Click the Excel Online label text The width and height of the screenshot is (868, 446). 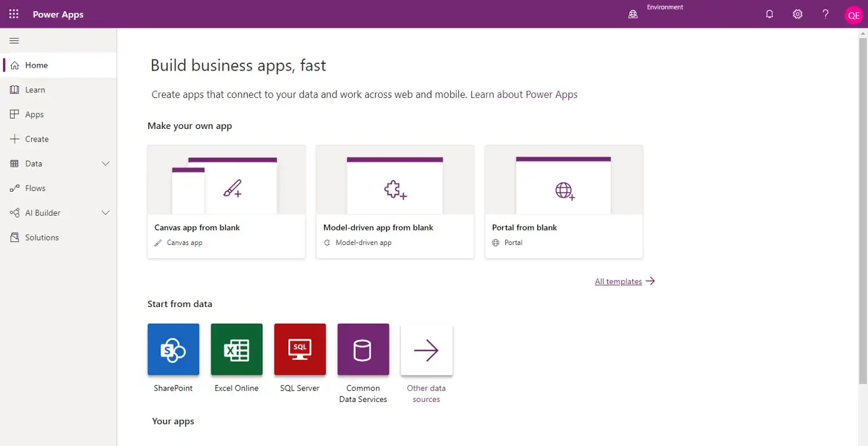[237, 388]
